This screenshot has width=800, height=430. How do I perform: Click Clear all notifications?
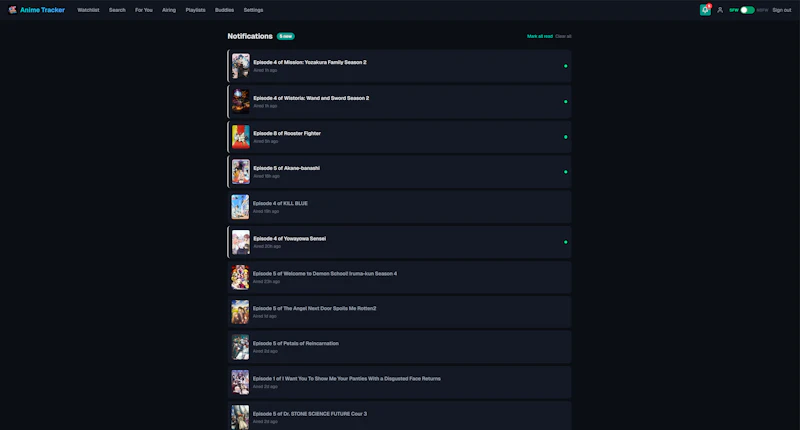pyautogui.click(x=563, y=36)
